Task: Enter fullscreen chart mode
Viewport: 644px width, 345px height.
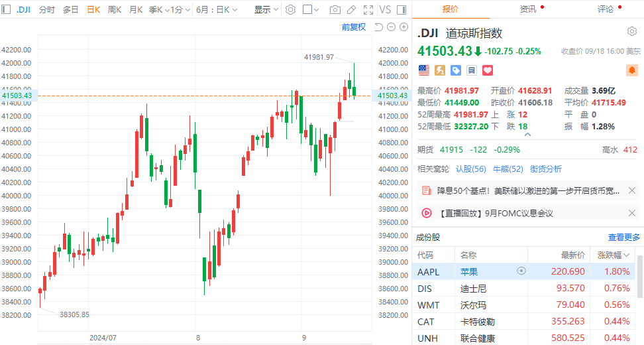Action: pyautogui.click(x=368, y=9)
